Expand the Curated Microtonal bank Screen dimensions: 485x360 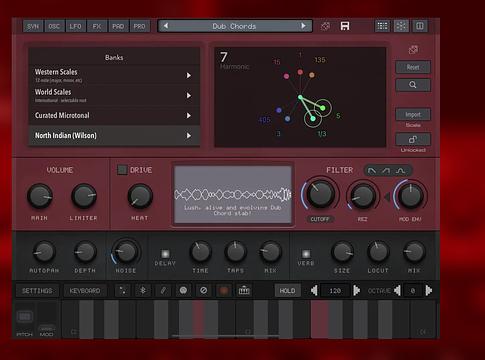[114, 115]
